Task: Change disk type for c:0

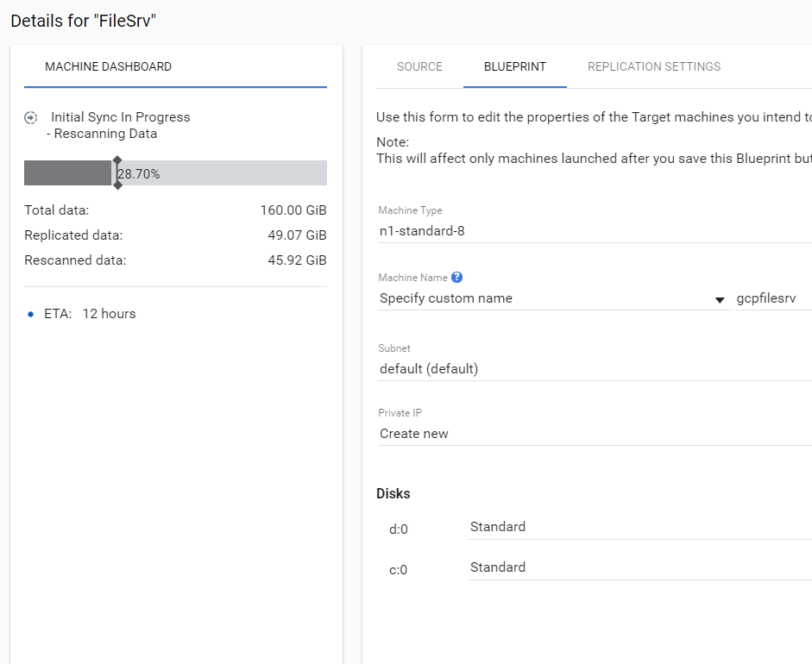Action: click(x=639, y=567)
